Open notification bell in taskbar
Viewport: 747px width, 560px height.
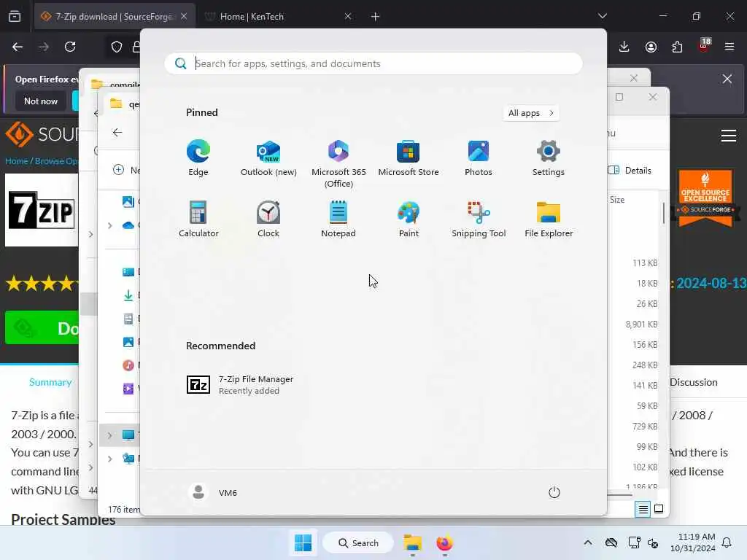point(727,542)
